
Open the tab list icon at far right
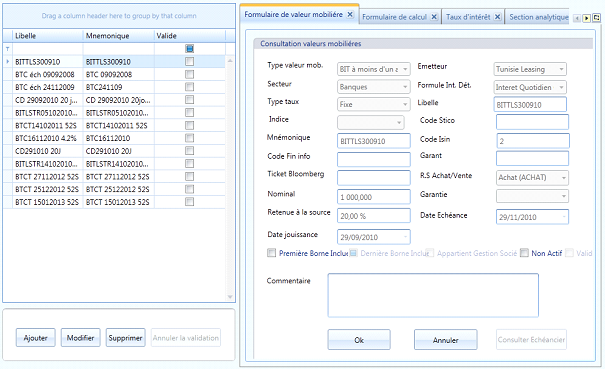(x=597, y=18)
